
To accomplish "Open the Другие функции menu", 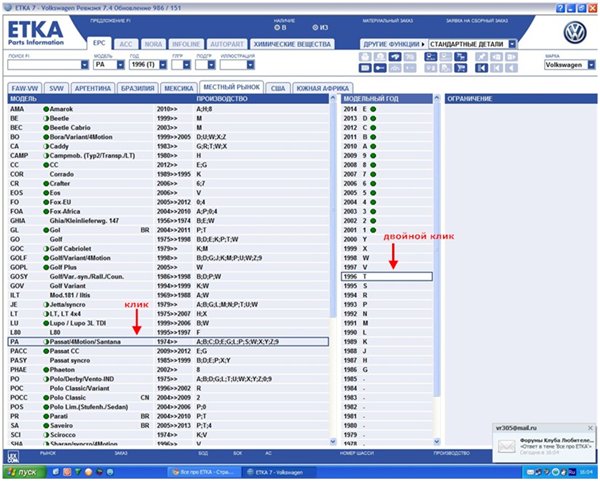I will pyautogui.click(x=394, y=44).
